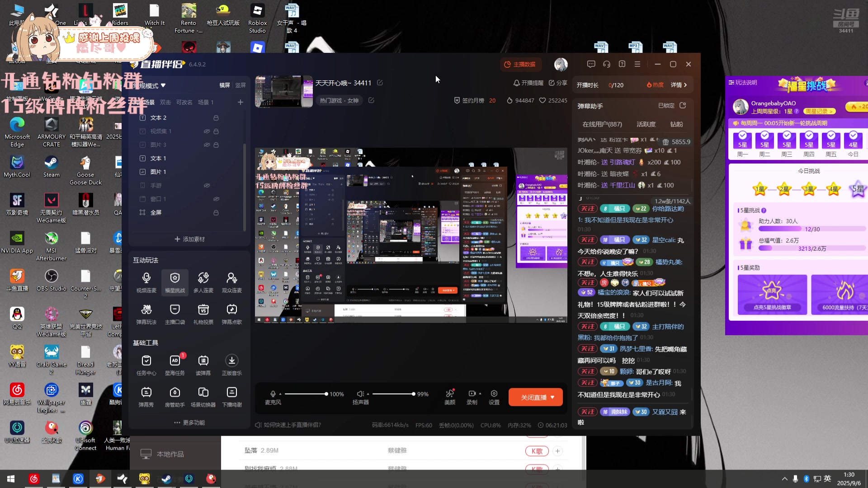Show the hidden 图片 3 source

click(207, 145)
